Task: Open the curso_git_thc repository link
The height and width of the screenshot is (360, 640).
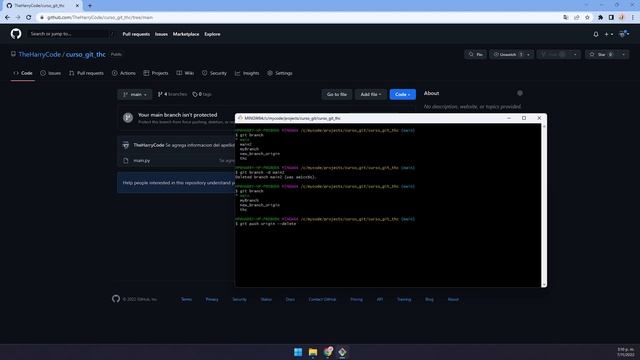Action: pyautogui.click(x=86, y=54)
